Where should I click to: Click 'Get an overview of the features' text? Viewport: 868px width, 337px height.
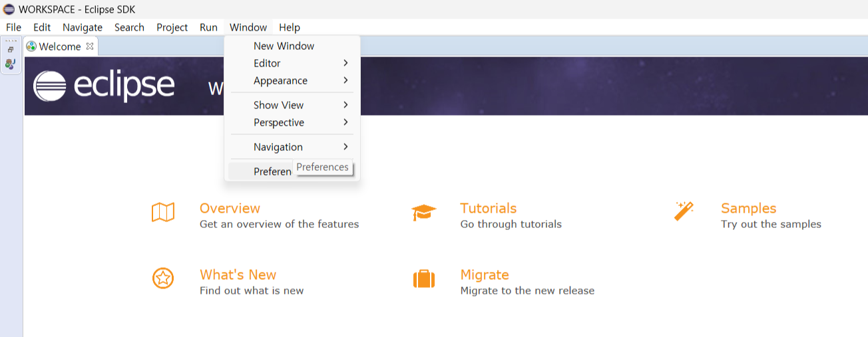[279, 225]
